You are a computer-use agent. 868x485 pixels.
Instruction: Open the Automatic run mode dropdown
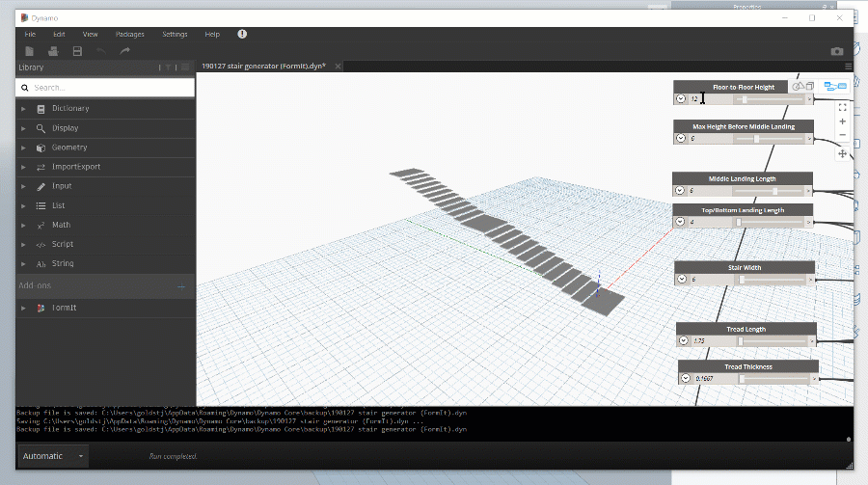pyautogui.click(x=53, y=456)
